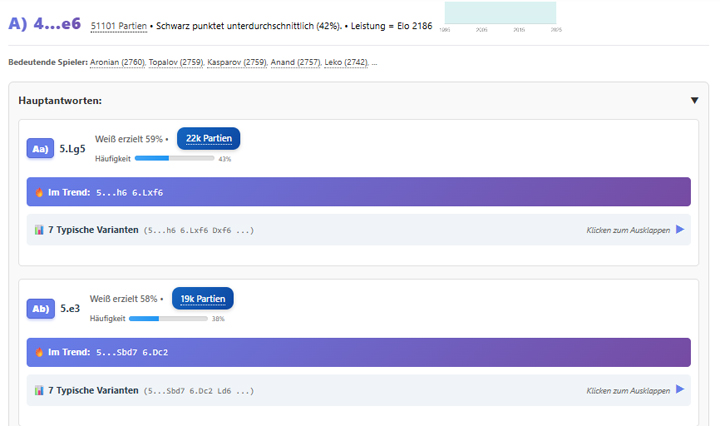Screen dimensions: 720x426
Task: Click the popularity timeline chart at top
Action: click(x=500, y=13)
